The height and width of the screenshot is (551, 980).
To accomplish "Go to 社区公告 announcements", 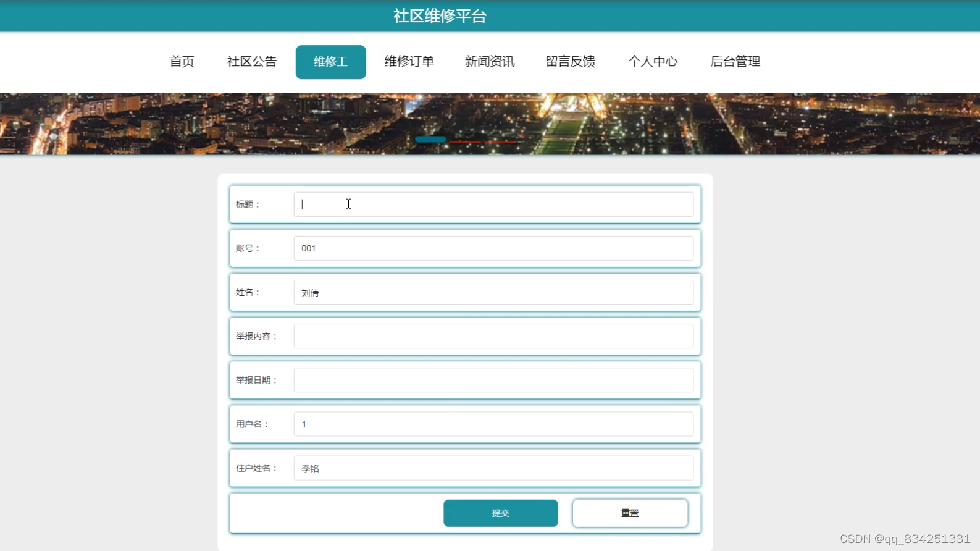I will coord(252,62).
